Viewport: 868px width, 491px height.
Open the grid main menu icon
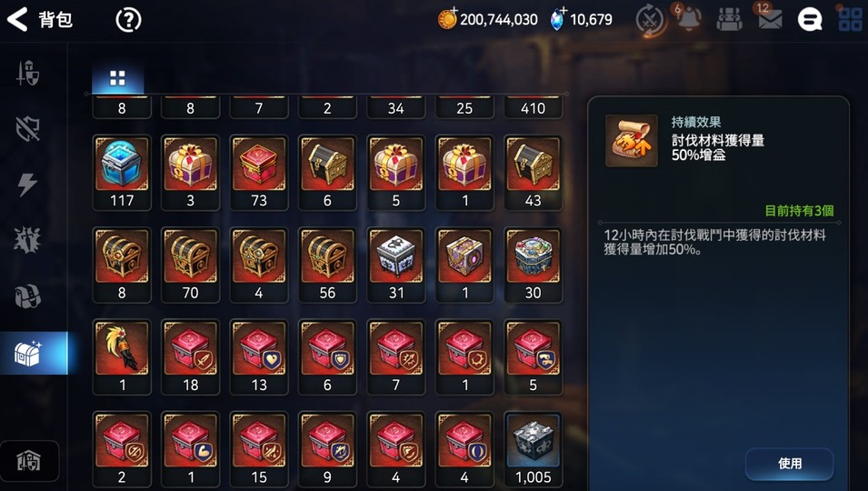pyautogui.click(x=851, y=20)
